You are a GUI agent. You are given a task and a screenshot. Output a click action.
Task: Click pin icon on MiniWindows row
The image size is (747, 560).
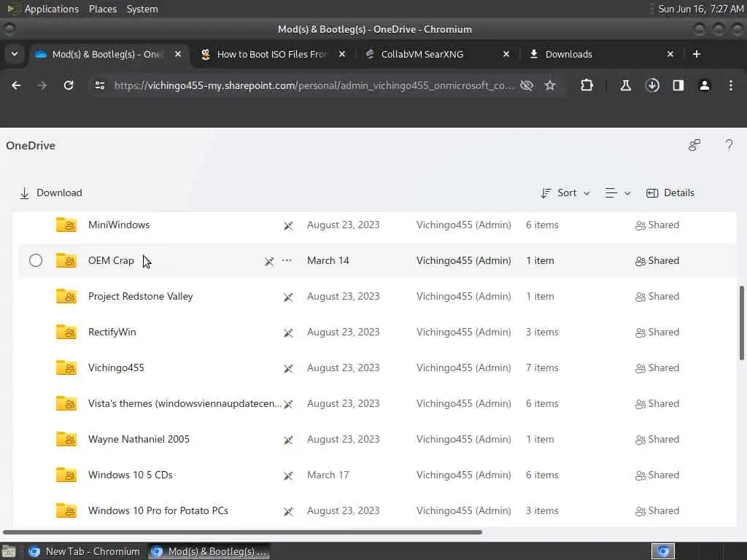coord(288,225)
